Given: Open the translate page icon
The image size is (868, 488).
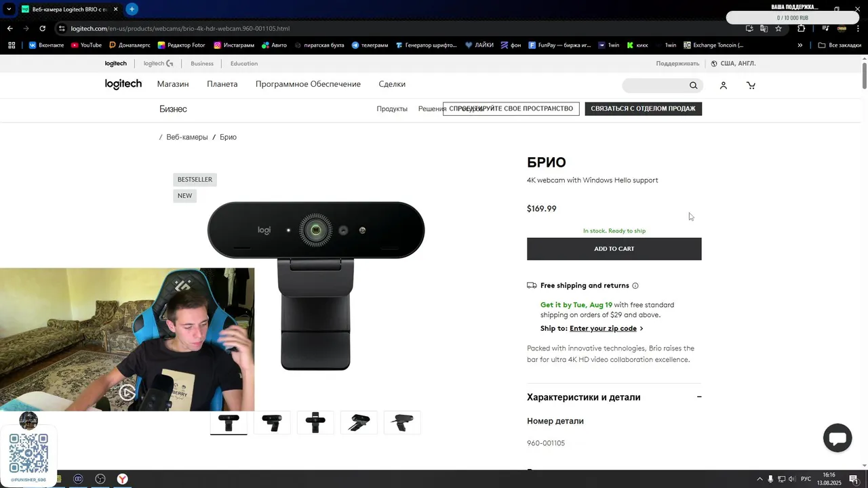Looking at the screenshot, I should click(764, 28).
